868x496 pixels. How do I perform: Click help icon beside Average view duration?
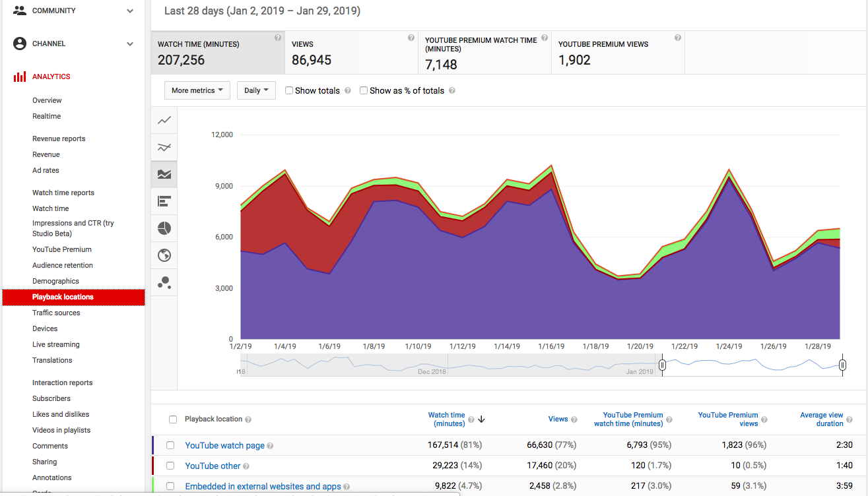(850, 419)
